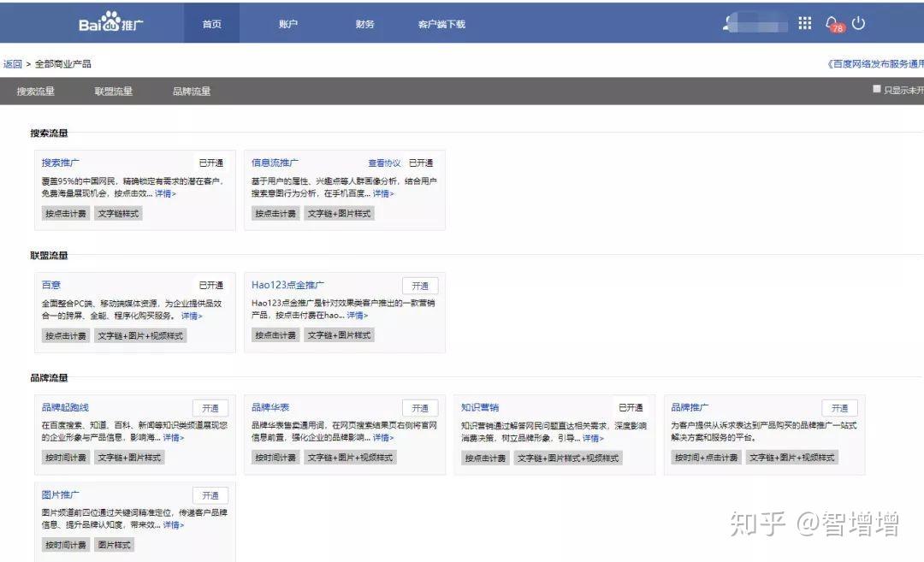The width and height of the screenshot is (924, 562).
Task: Toggle the 只显示未开 checkbox
Action: click(876, 89)
